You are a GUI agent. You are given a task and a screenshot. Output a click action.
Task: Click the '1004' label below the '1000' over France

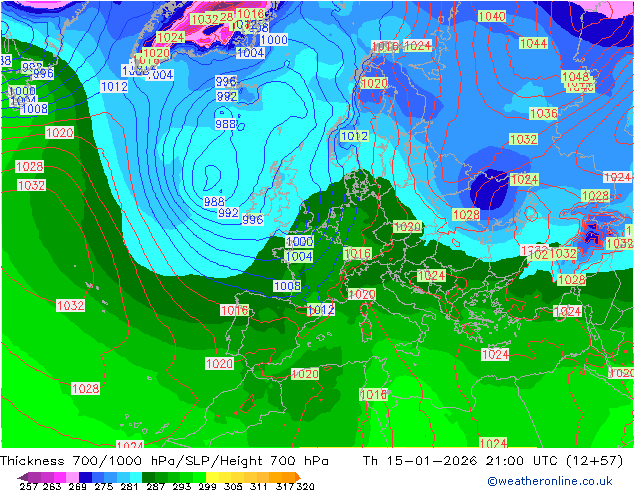click(299, 256)
